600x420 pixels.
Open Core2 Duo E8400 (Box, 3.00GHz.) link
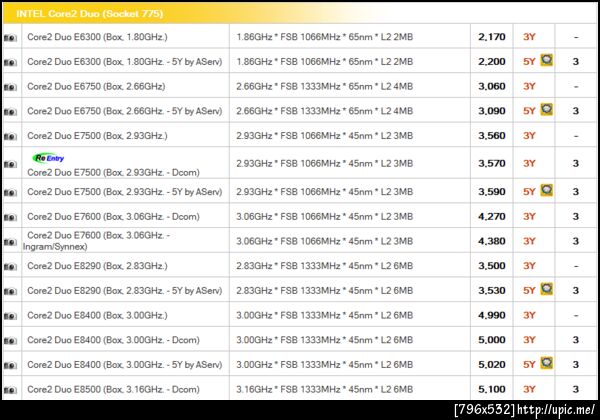97,315
